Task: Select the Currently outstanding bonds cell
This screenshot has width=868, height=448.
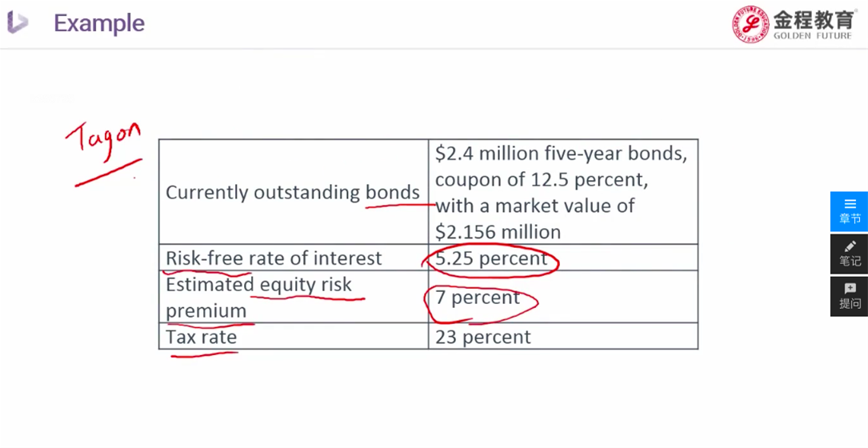Action: [292, 193]
